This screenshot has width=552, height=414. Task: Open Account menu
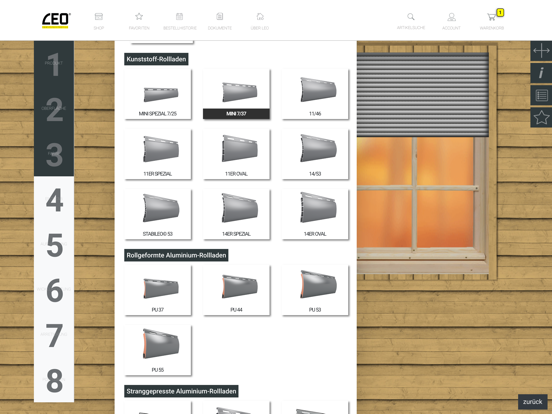[451, 21]
